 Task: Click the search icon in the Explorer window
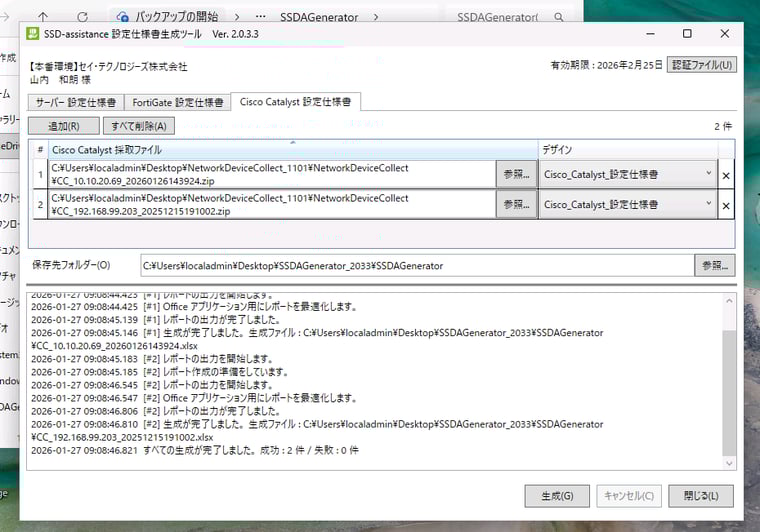click(x=558, y=17)
